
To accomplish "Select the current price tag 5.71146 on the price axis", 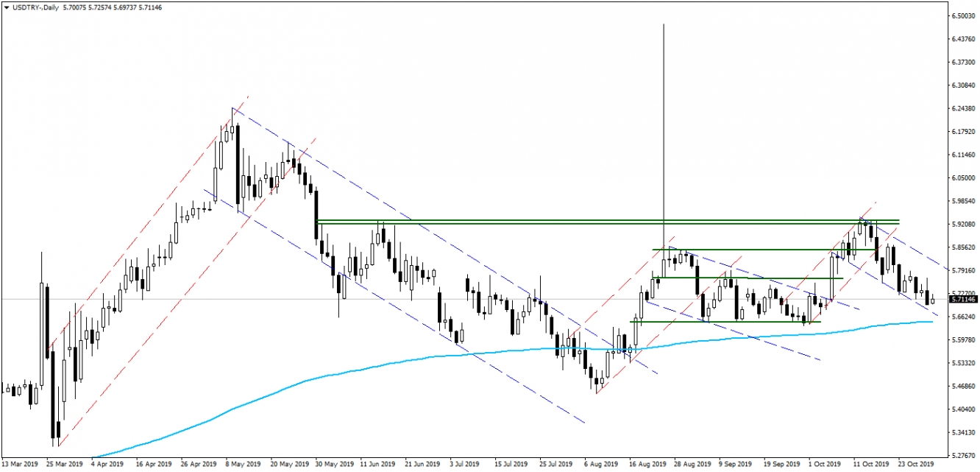I will 962,300.
